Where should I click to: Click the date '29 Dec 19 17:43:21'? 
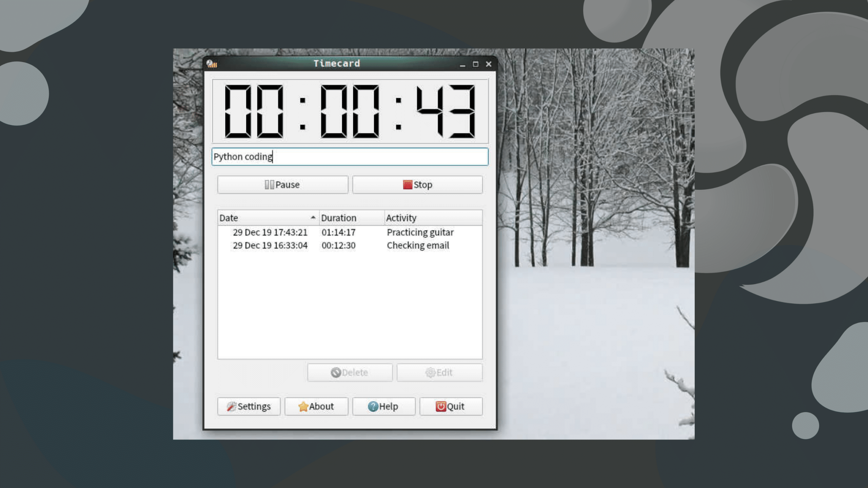coord(270,232)
